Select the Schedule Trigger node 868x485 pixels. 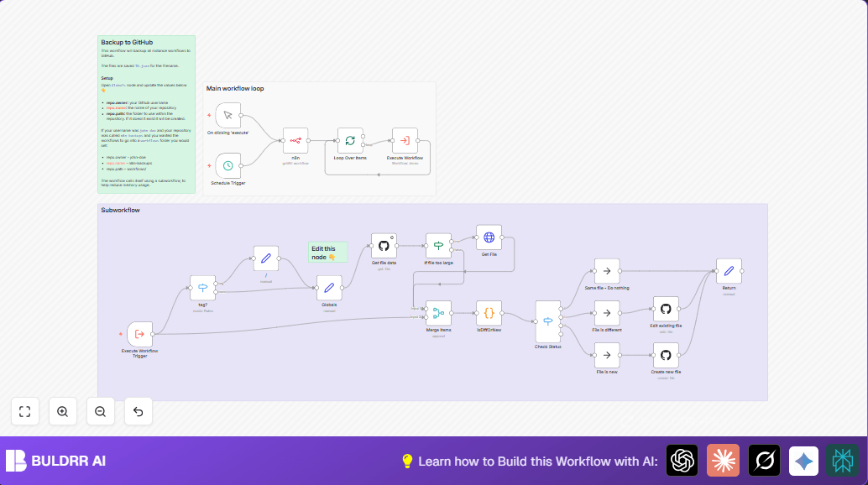(228, 166)
